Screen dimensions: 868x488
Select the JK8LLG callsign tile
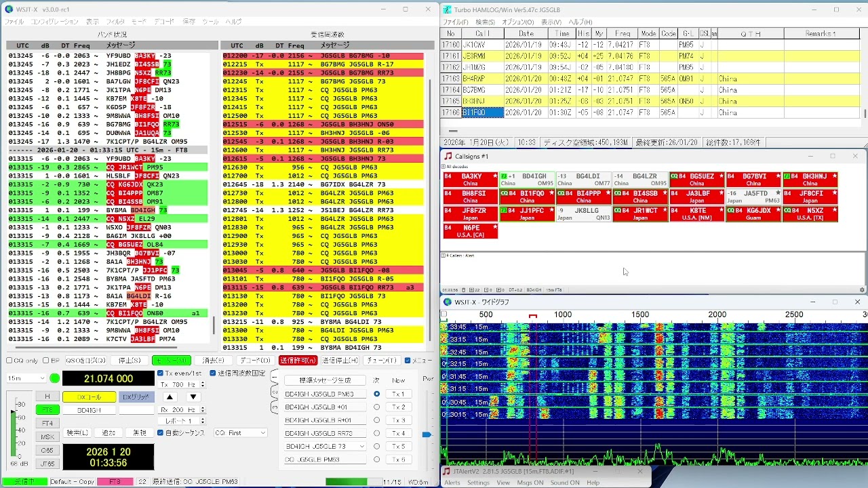583,214
